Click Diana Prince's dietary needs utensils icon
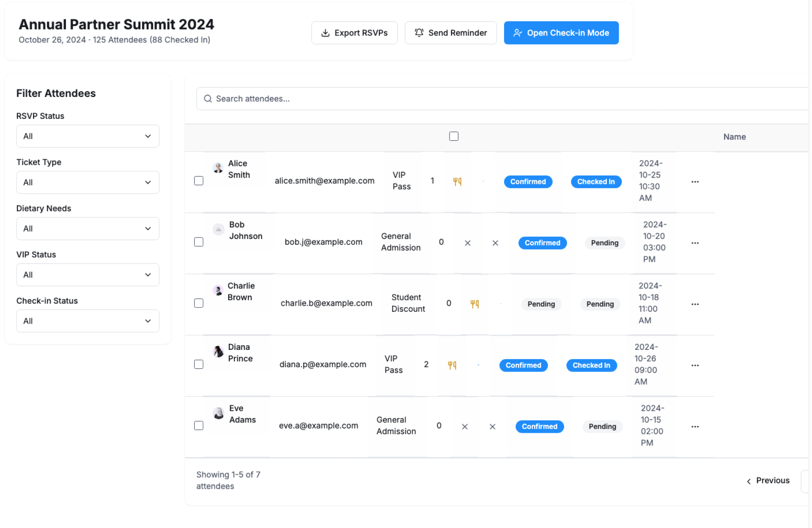This screenshot has height=528, width=812. pos(452,365)
